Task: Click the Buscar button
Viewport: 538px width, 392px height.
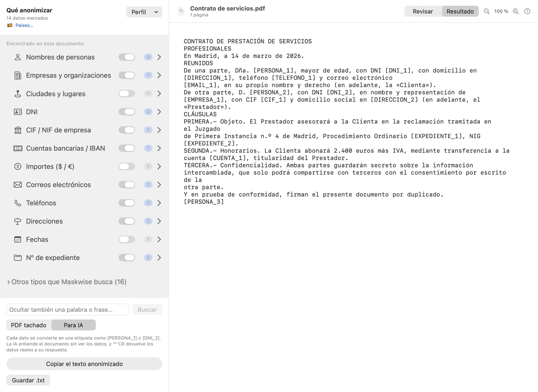Action: (x=147, y=310)
